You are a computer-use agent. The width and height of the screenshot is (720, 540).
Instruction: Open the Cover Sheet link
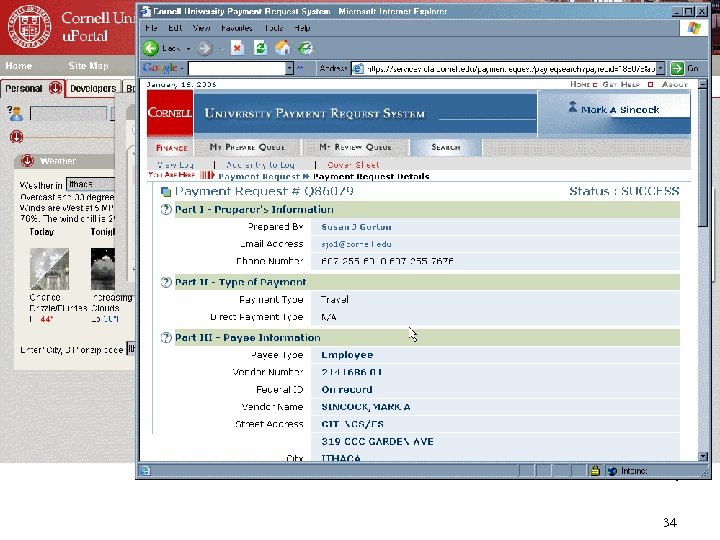coord(353,164)
